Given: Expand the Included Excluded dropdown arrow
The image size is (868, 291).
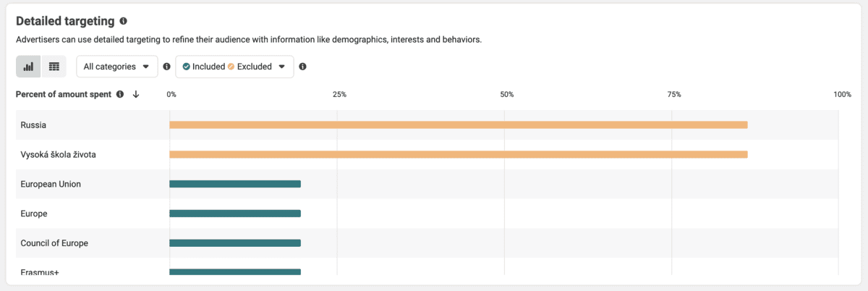Looking at the screenshot, I should pos(283,67).
